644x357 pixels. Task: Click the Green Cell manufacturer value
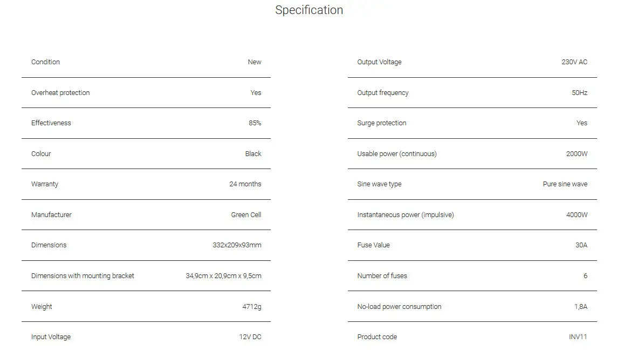coord(246,215)
